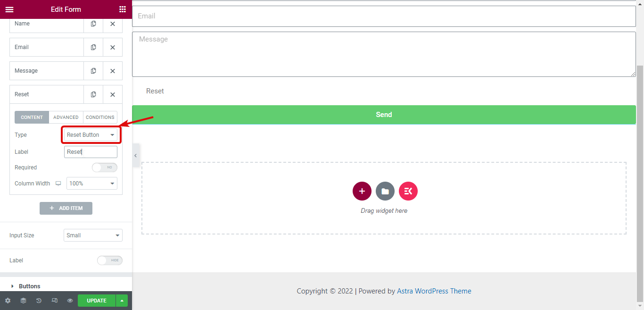The width and height of the screenshot is (644, 310).
Task: Open the Type dropdown showing Reset Button
Action: coord(91,135)
